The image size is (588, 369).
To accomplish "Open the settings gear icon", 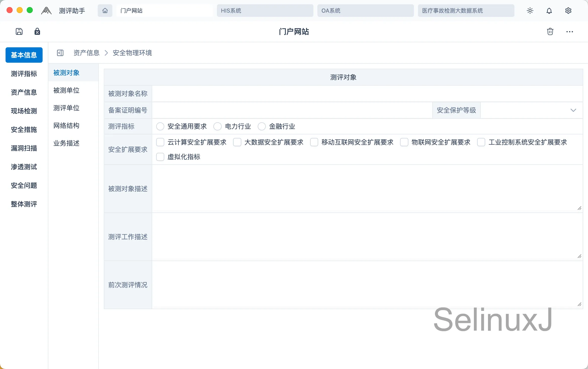I will tap(568, 11).
